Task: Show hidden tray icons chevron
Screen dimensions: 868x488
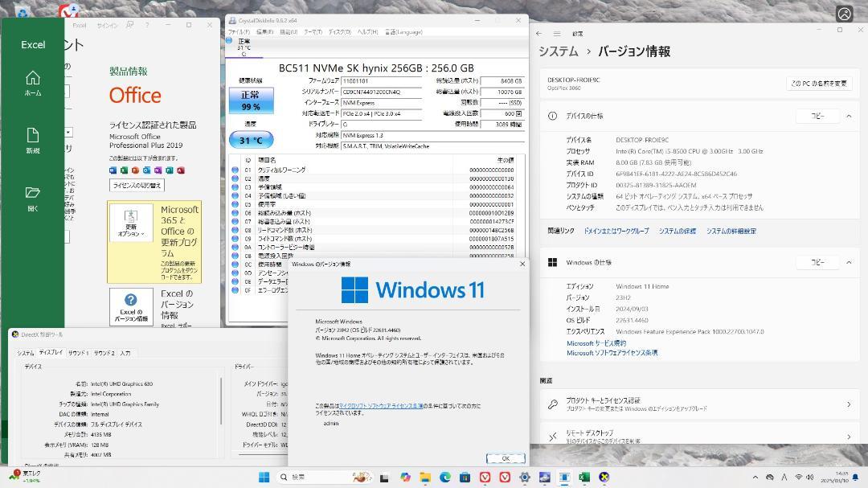Action: point(755,478)
